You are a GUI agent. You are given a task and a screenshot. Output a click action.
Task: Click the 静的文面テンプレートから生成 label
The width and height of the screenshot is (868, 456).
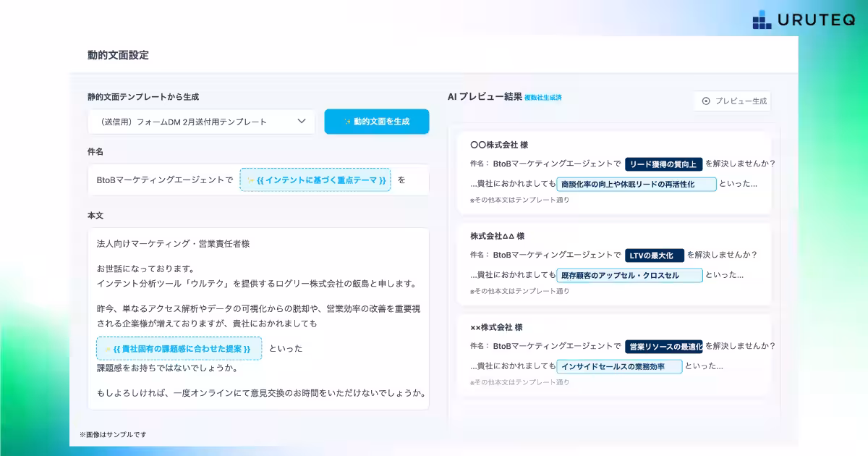pos(143,96)
